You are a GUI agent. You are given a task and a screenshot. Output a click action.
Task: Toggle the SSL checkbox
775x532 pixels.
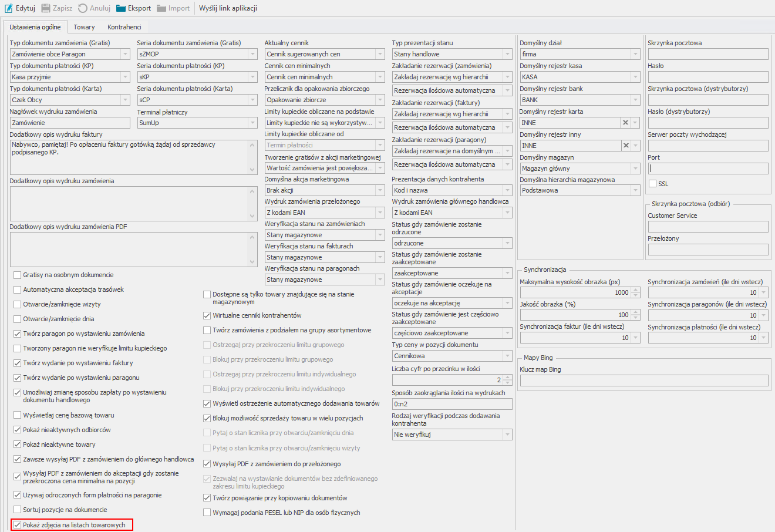click(x=652, y=184)
